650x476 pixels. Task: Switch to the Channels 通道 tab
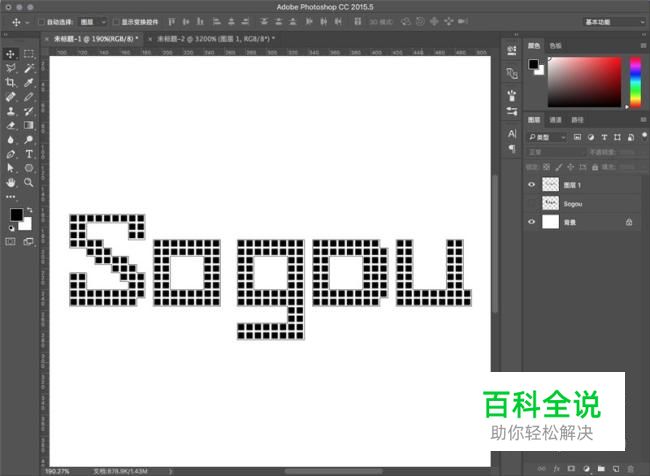point(555,120)
